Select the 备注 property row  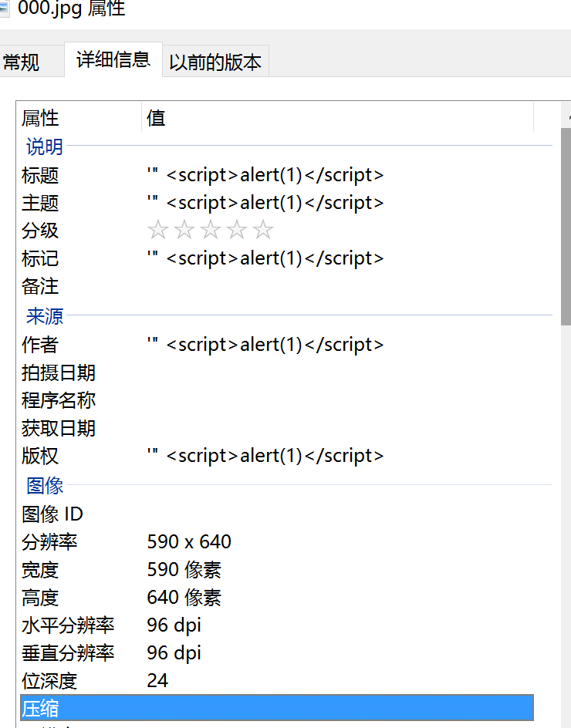click(277, 286)
